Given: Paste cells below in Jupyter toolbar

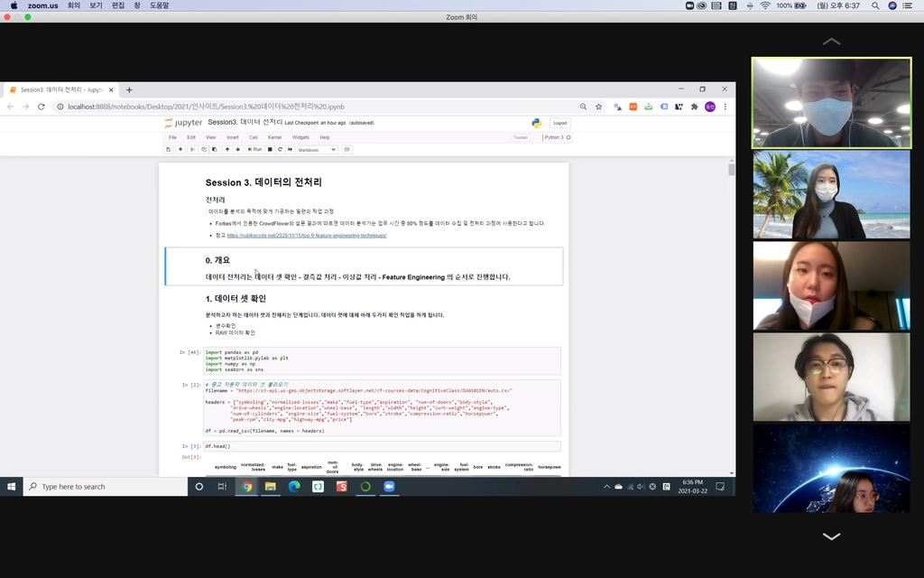Looking at the screenshot, I should point(215,150).
